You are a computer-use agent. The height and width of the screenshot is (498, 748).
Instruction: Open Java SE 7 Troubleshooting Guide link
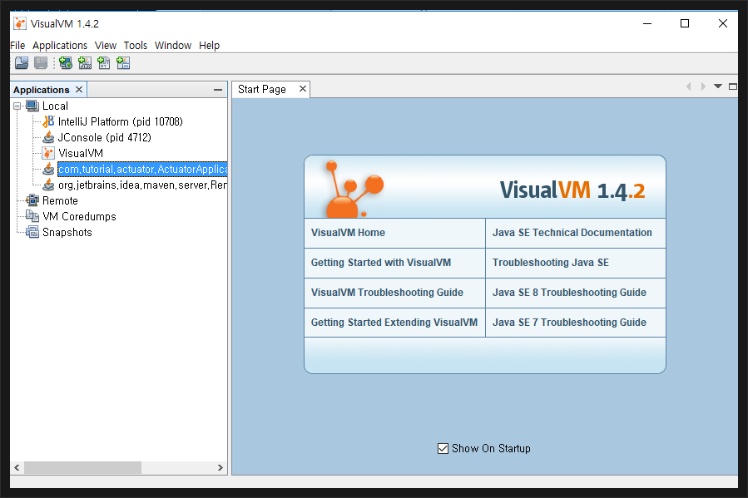pyautogui.click(x=569, y=322)
